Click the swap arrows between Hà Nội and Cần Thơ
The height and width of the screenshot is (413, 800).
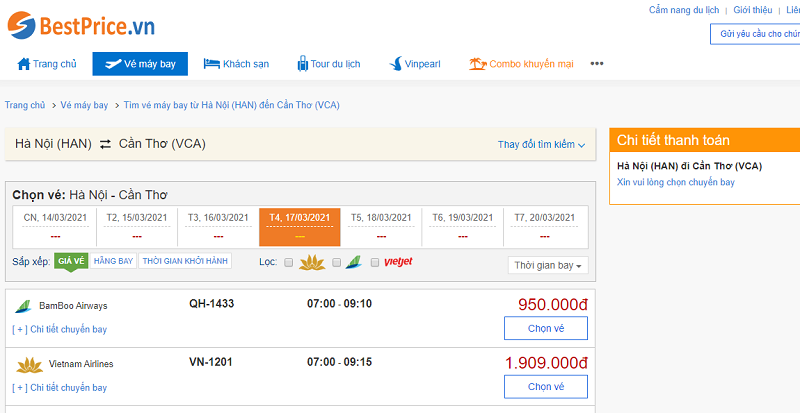[105, 144]
